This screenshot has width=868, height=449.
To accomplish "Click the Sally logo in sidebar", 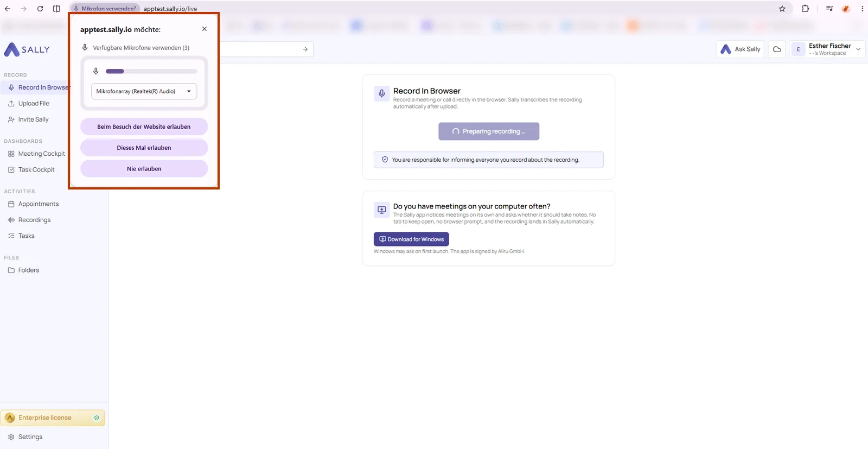I will coord(27,49).
